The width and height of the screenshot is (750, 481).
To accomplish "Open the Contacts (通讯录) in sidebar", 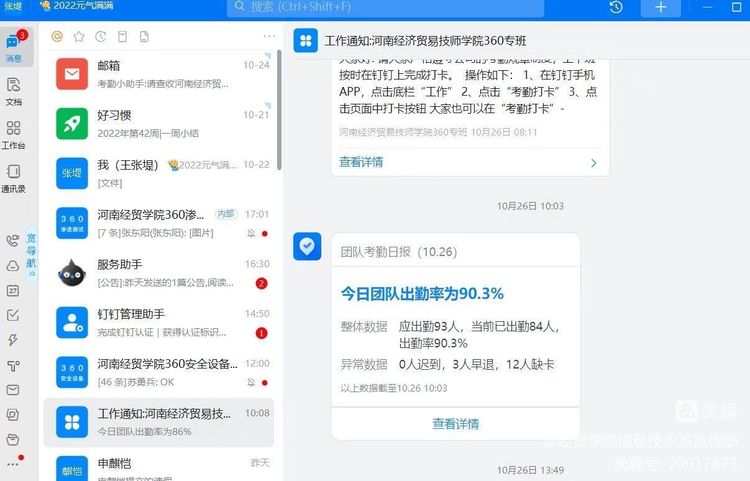I will tap(13, 178).
